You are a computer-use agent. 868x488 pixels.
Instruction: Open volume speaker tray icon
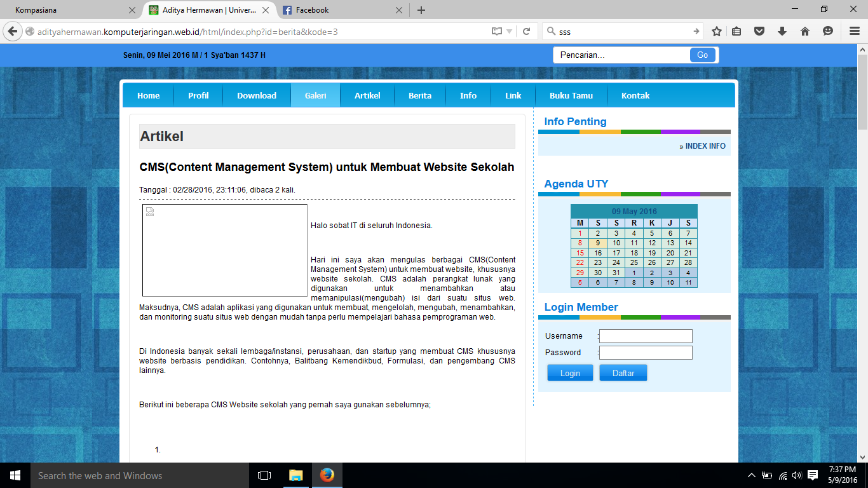[797, 475]
